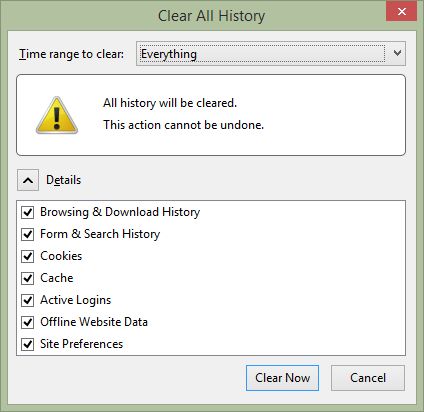Deselect the Site Preferences checkbox
This screenshot has height=412, width=424.
(27, 344)
